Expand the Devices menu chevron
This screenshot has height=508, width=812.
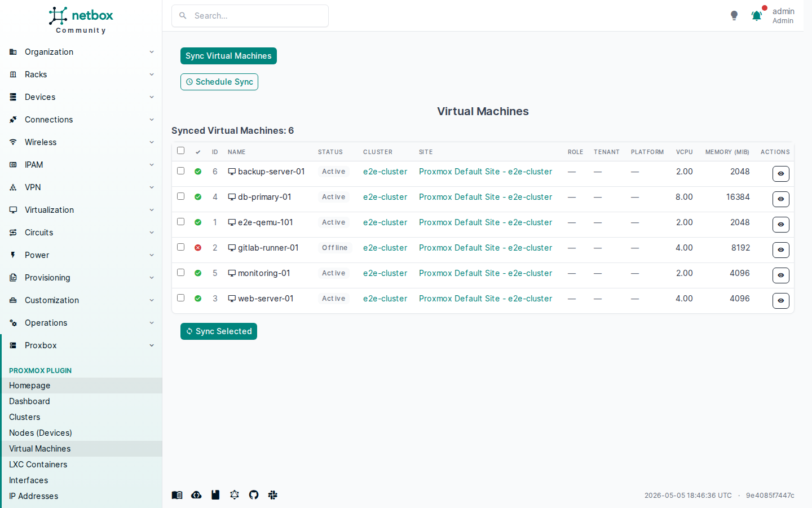coord(151,97)
